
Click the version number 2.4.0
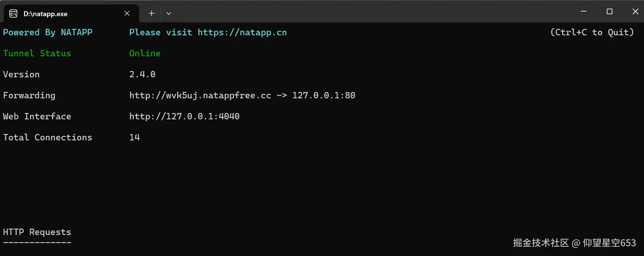coord(142,75)
